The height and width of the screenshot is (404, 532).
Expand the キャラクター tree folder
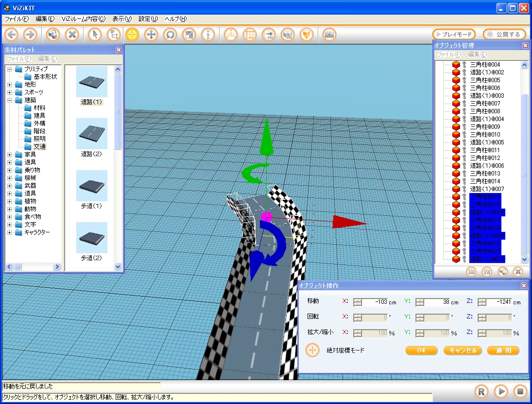[10, 232]
